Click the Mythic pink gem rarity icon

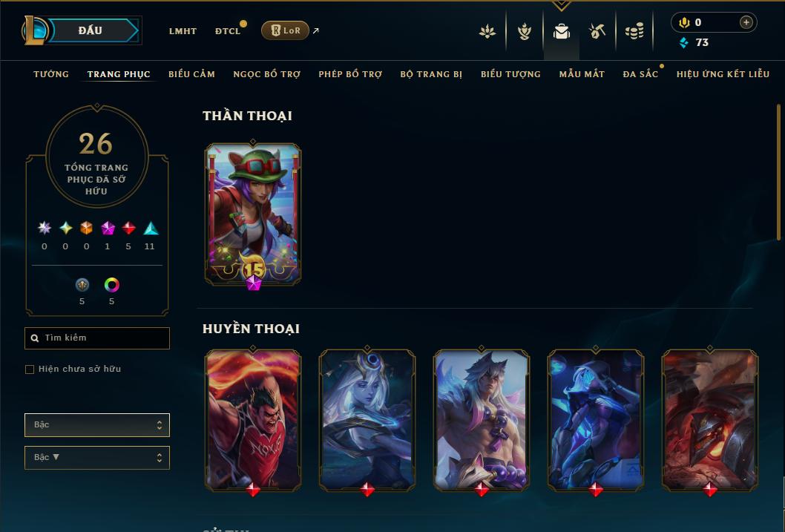click(107, 229)
